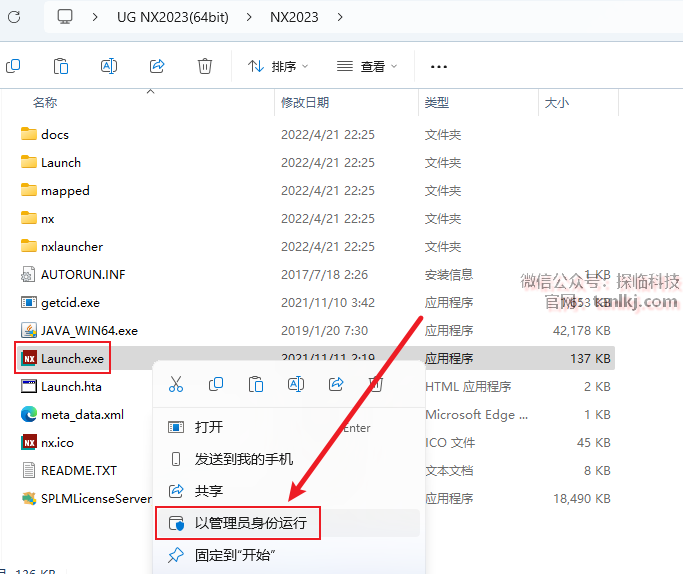
Task: Click the 137 KB size value
Action: [590, 358]
